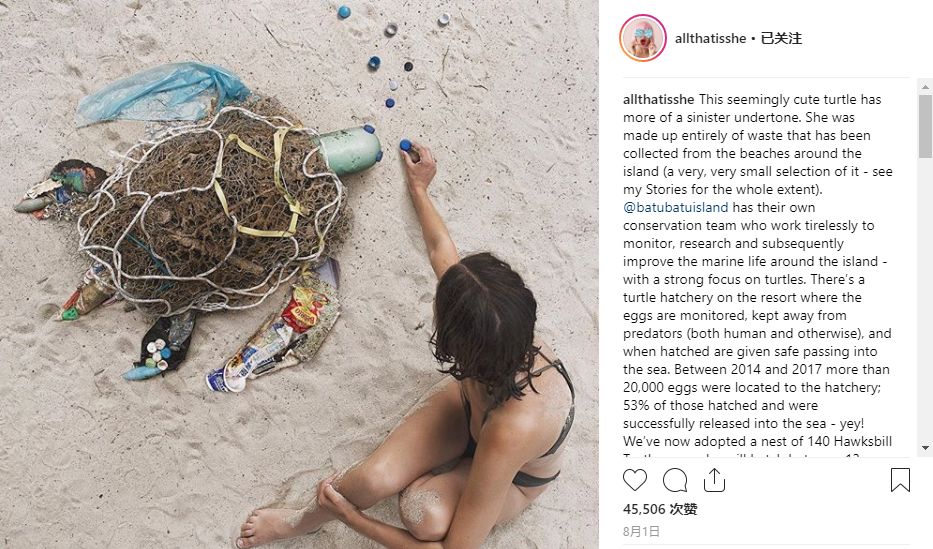Visit the @batubatuisland mention link

675,208
